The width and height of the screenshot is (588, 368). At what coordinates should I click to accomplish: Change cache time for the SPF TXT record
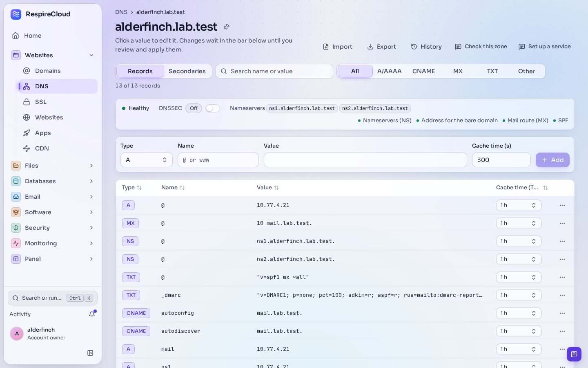(x=519, y=277)
